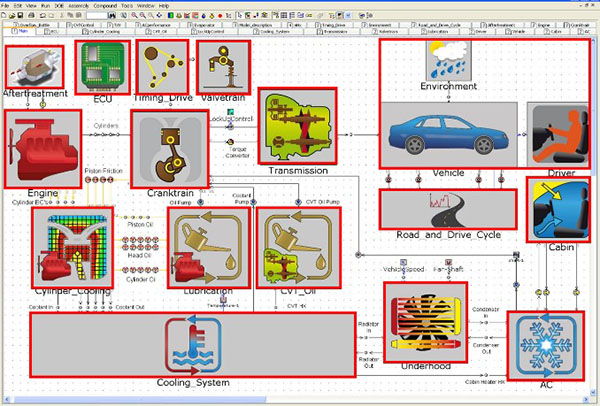Select the Aftertreatment subassembly block
This screenshot has width=600, height=406.
coord(34,67)
